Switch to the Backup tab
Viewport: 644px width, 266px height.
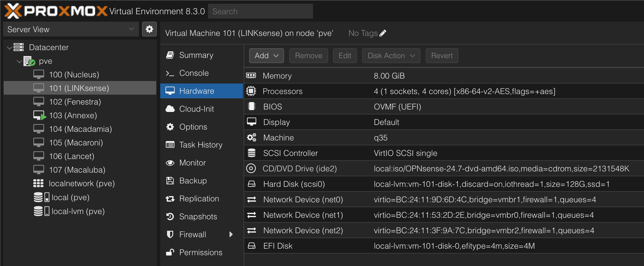point(202,181)
